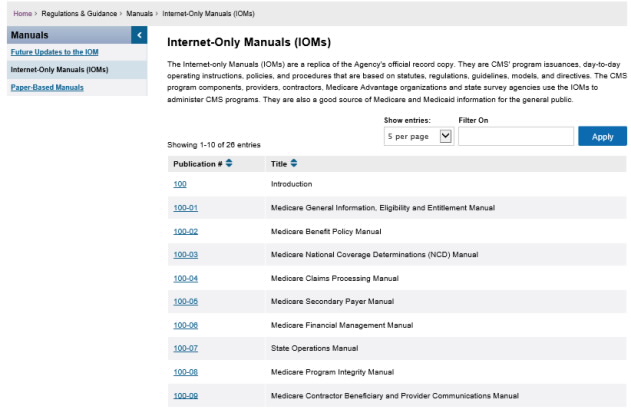Go to Paper-Based Manuals
This screenshot has height=416, width=631.
coord(47,88)
